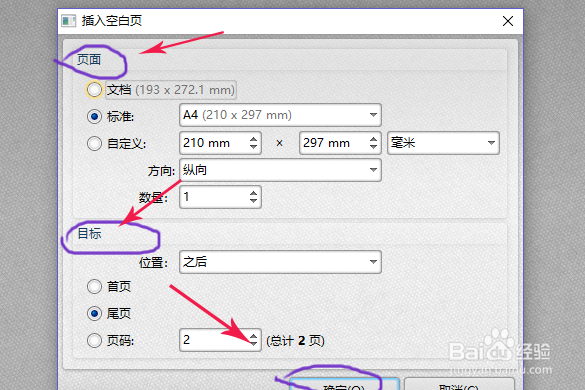Click the 取消 Cancel button

point(460,384)
